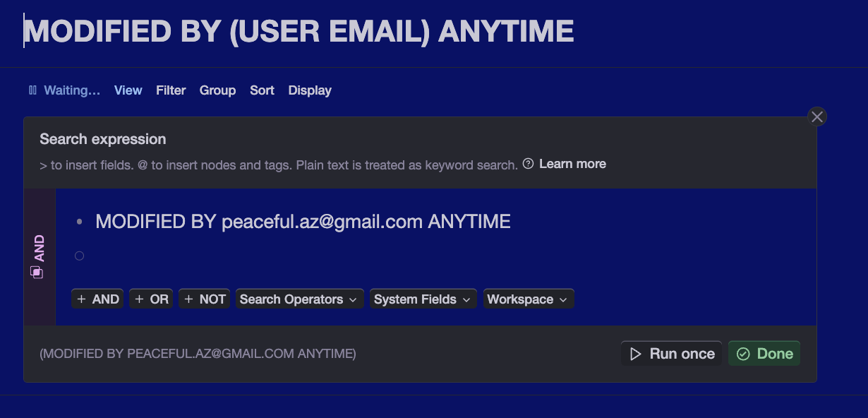The height and width of the screenshot is (418, 868).
Task: Click the Done label text
Action: click(775, 354)
